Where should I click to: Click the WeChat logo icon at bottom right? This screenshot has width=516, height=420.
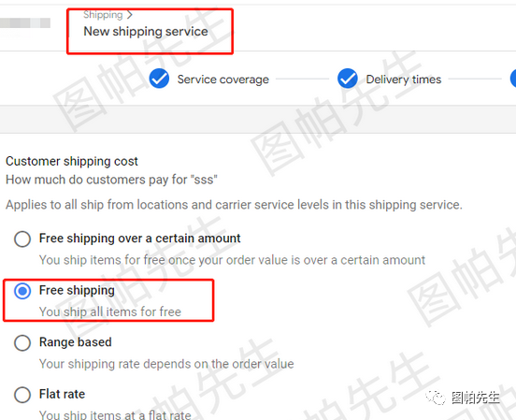pyautogui.click(x=436, y=398)
